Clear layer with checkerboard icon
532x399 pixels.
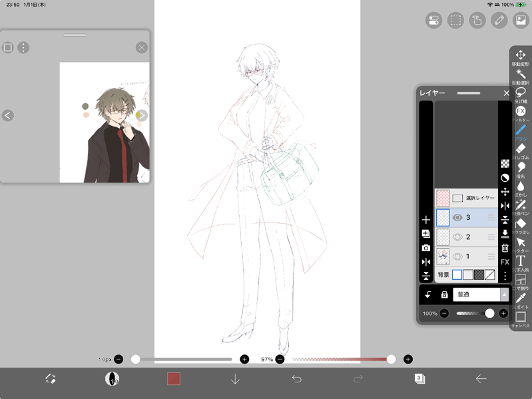pos(505,164)
